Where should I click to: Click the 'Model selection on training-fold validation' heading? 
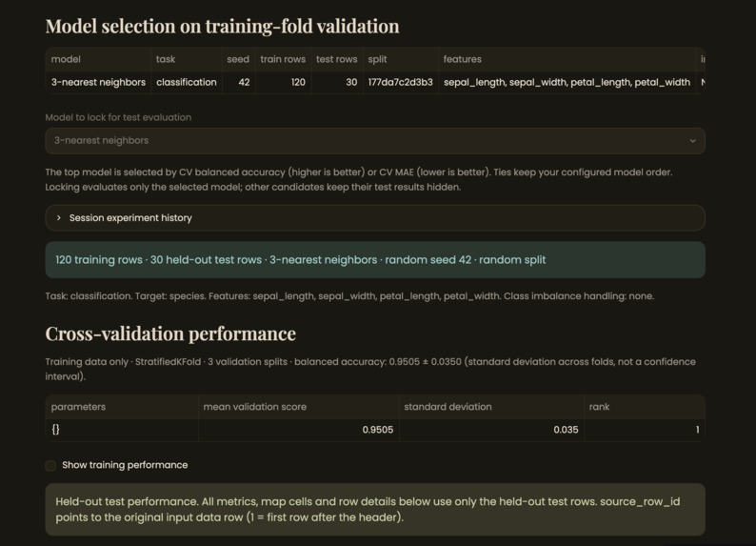(222, 26)
